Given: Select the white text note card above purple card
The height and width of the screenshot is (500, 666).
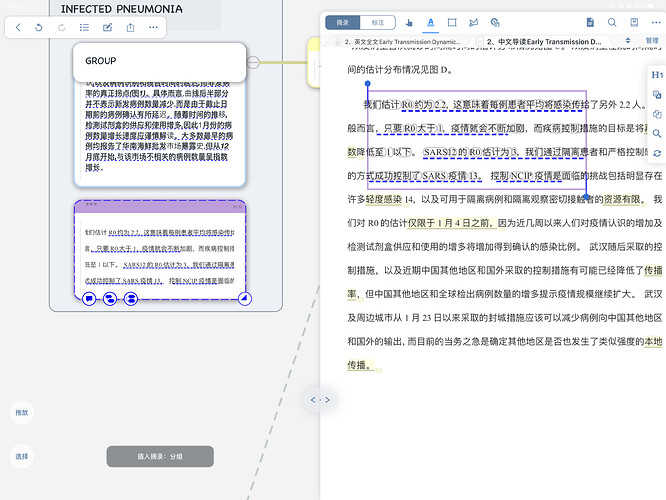Looking at the screenshot, I should coord(160,133).
